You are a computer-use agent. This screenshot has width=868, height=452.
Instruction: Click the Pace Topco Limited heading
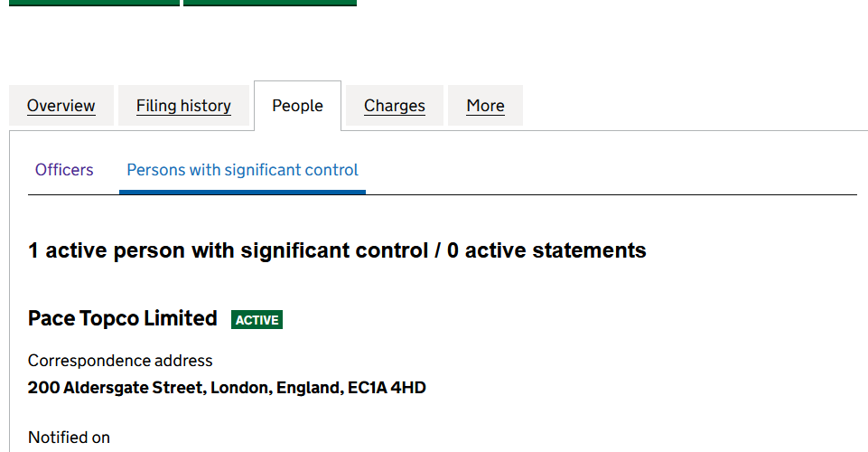pos(123,318)
